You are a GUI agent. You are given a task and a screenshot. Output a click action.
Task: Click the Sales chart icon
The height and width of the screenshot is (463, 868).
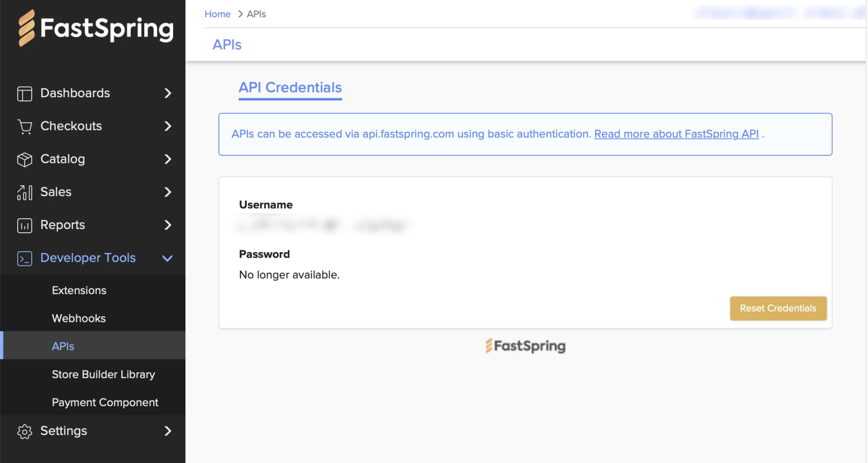(x=24, y=192)
